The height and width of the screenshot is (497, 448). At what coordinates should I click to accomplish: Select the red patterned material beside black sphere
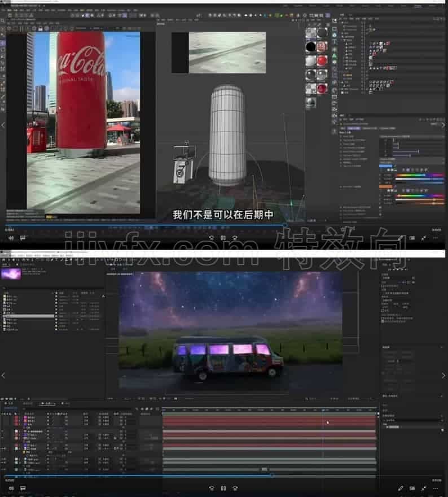(322, 46)
